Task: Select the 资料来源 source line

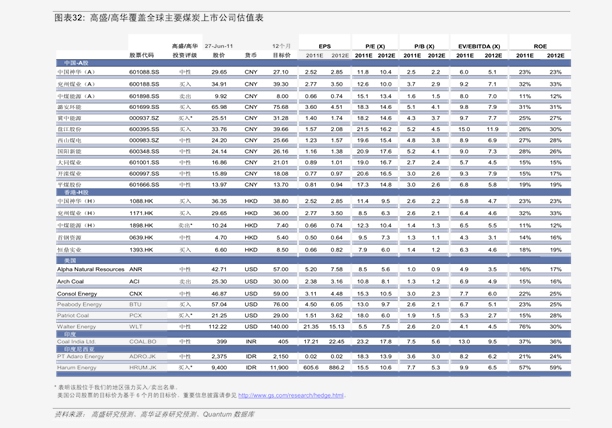Action: [x=154, y=414]
